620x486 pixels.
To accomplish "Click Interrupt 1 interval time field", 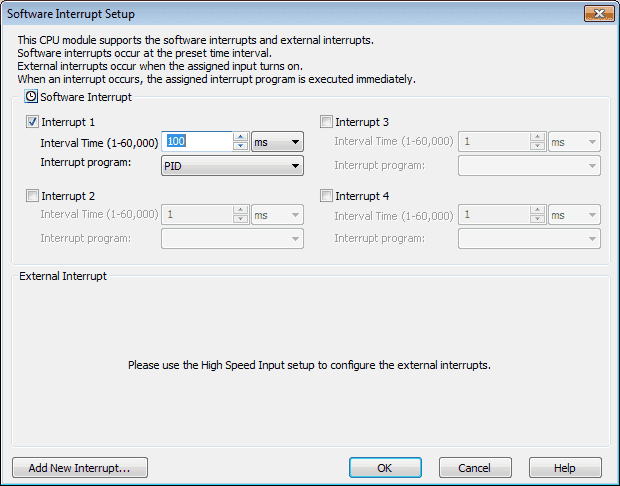I will click(x=197, y=142).
